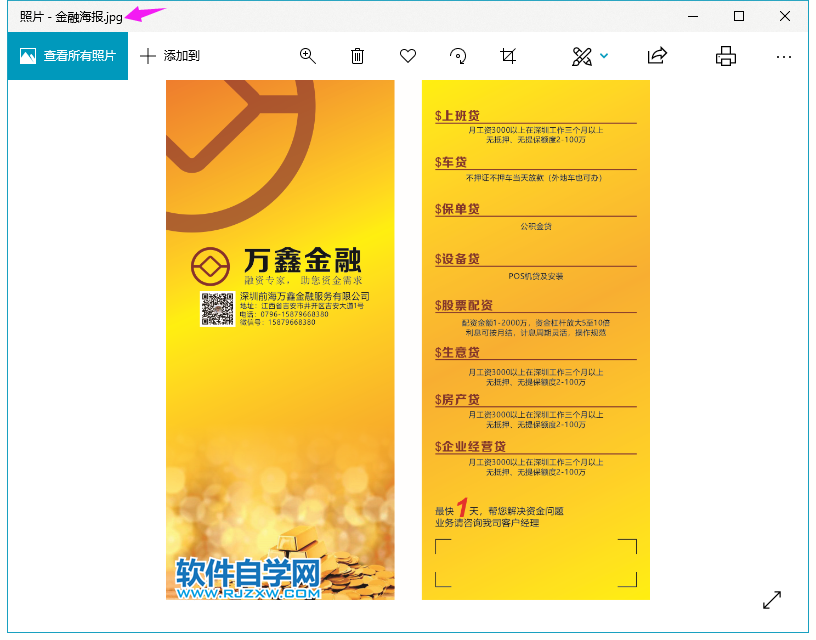Image resolution: width=816 pixels, height=640 pixels.
Task: Click the picture icon in 查看所有照片
Action: tap(28, 56)
